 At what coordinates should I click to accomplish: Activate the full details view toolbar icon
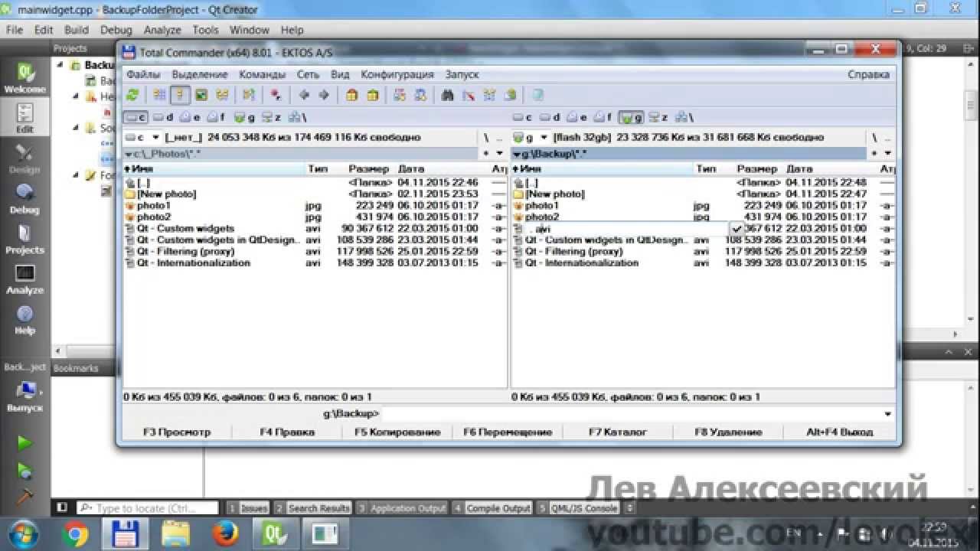coord(180,95)
